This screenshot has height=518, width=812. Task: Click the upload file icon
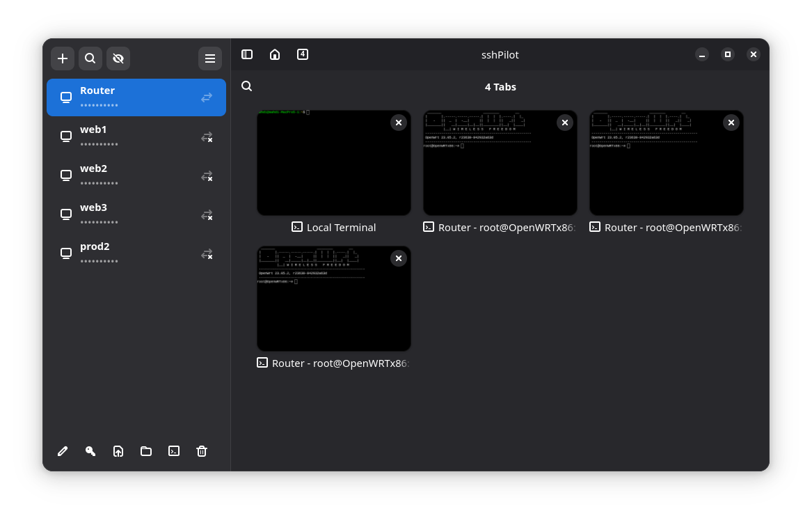118,451
